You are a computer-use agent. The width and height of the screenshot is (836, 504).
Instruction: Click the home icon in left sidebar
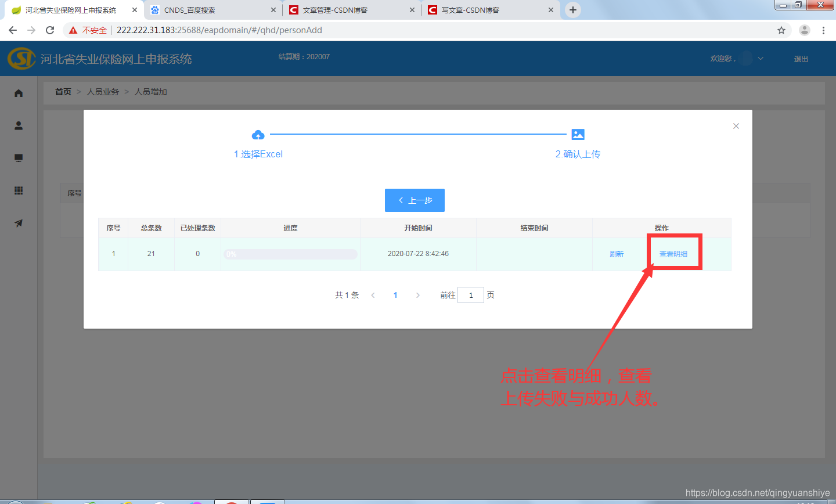coord(19,93)
